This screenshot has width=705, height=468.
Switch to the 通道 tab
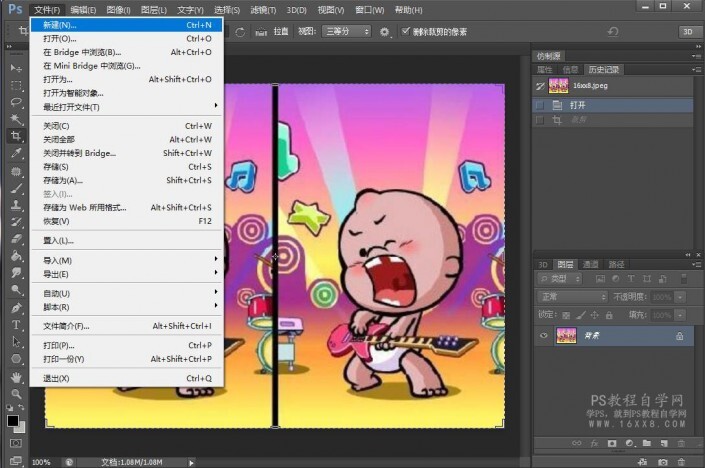point(591,264)
